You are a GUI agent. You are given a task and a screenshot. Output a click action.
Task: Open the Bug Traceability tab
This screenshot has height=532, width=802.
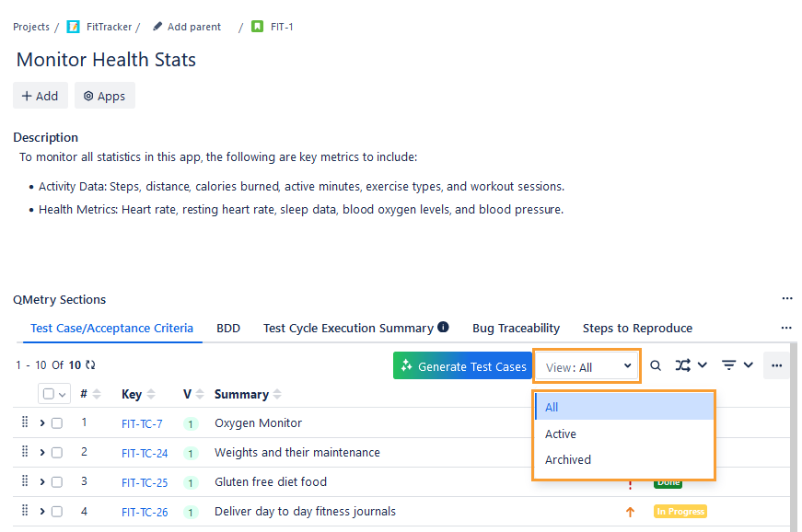[x=516, y=328]
